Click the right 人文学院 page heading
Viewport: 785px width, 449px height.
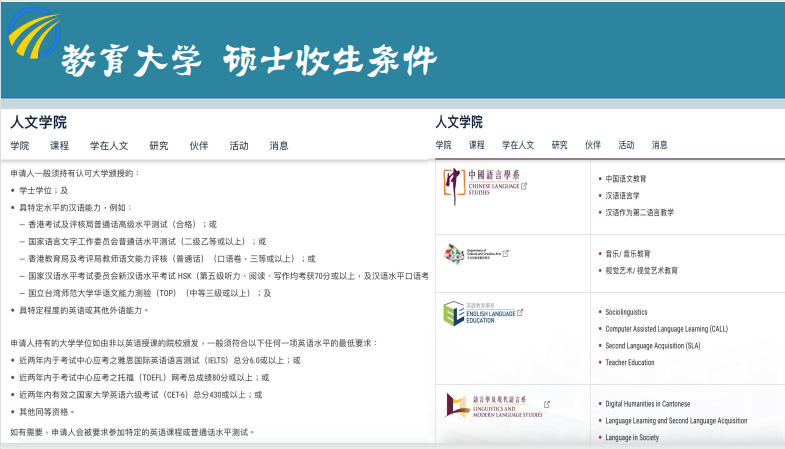click(x=459, y=122)
